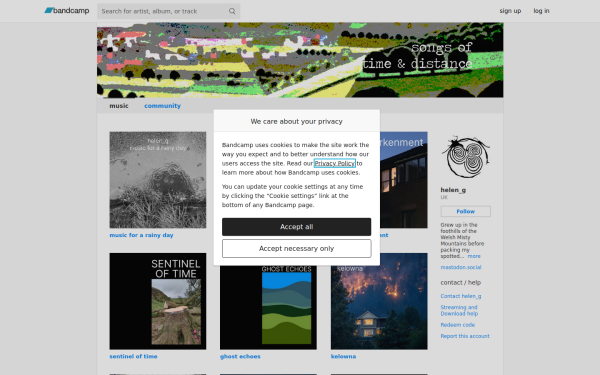Click the search magnifier icon
The image size is (600, 375).
tap(232, 11)
